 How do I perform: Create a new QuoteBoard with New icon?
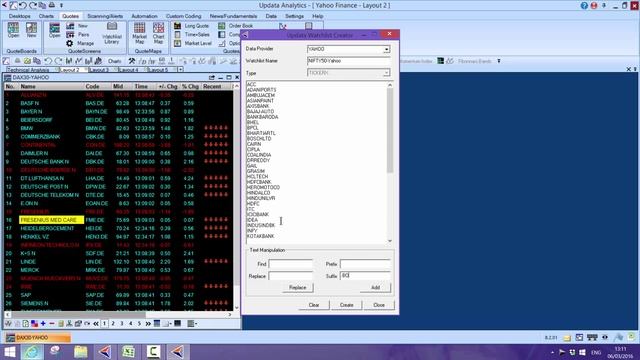31,30
